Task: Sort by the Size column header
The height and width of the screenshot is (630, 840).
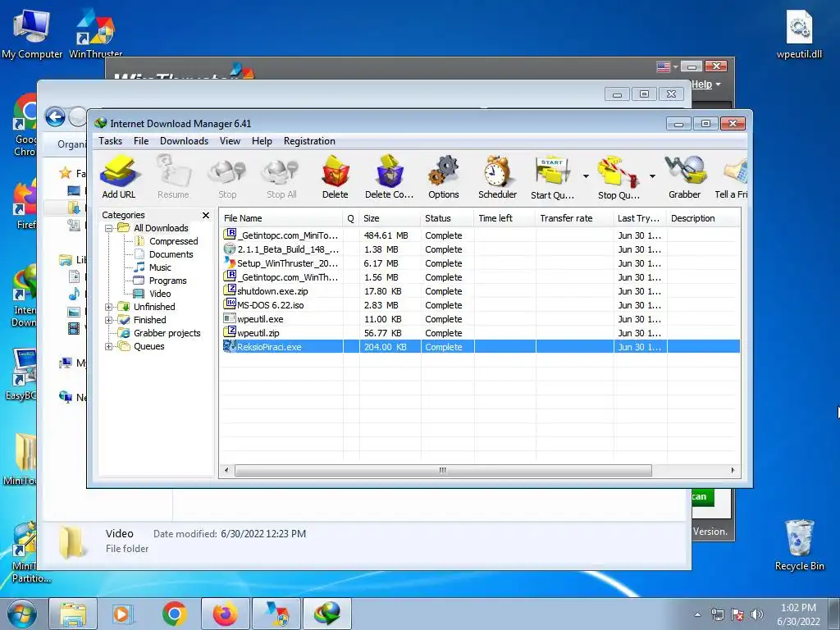Action: point(390,218)
